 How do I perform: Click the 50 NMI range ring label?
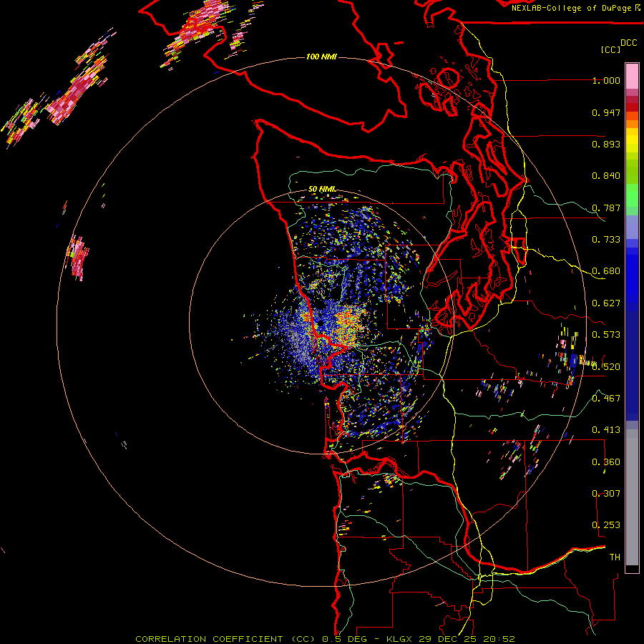321,189
